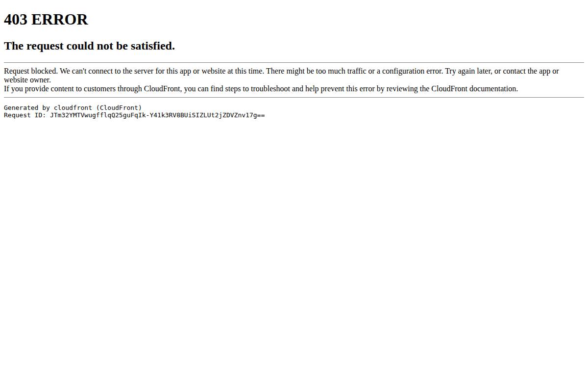This screenshot has width=588, height=368.
Task: Click the horizontal rule above "Generated by"
Action: coord(294,98)
